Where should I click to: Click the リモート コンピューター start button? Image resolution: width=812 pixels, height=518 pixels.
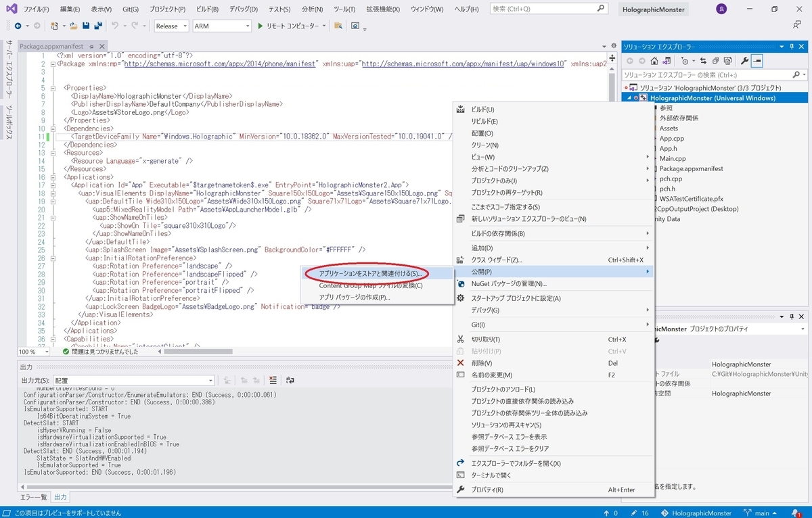(x=287, y=26)
